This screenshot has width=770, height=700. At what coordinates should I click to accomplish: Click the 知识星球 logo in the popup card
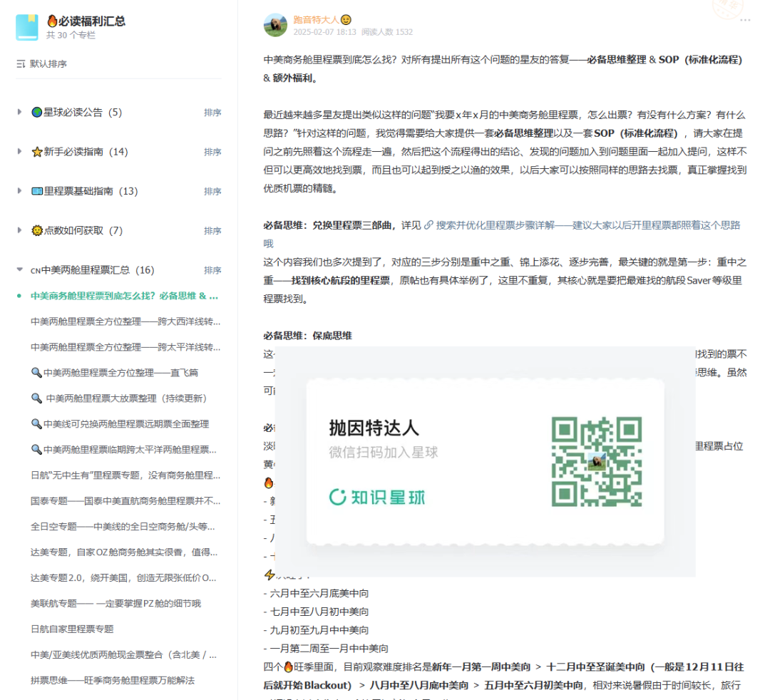[x=377, y=498]
